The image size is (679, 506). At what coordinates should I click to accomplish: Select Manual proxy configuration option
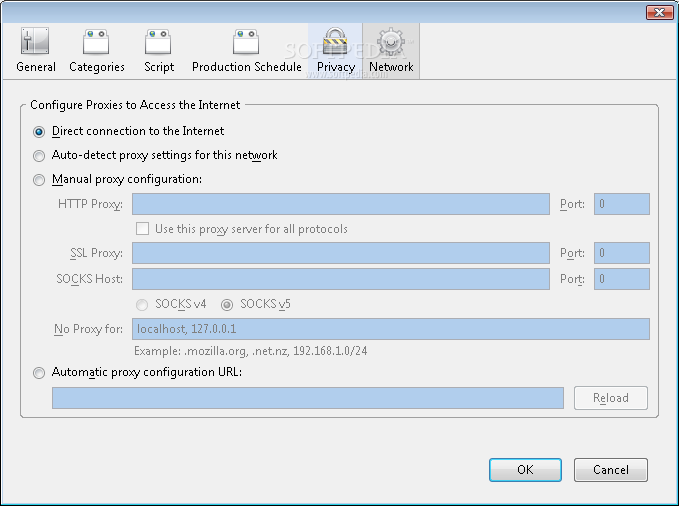click(x=39, y=180)
